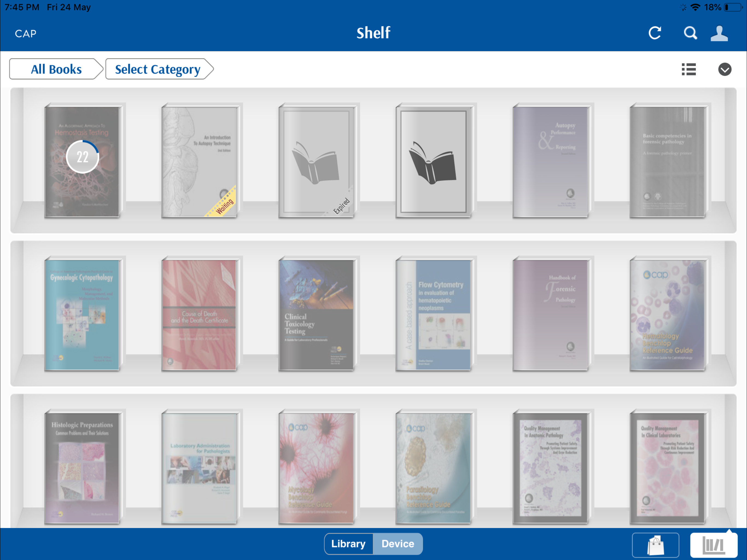The width and height of the screenshot is (747, 560).
Task: Open Flow Cytometry book cover
Action: [x=433, y=314]
